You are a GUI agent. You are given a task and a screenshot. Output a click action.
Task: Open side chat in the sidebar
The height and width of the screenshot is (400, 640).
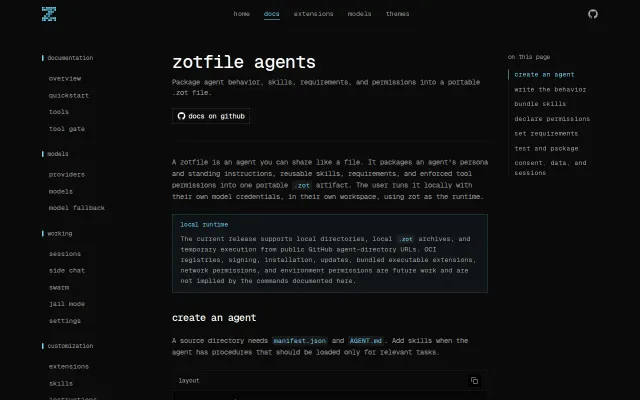(67, 271)
